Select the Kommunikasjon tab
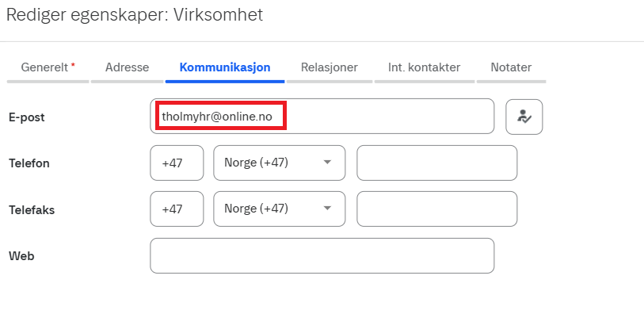644x322 pixels. coord(225,67)
